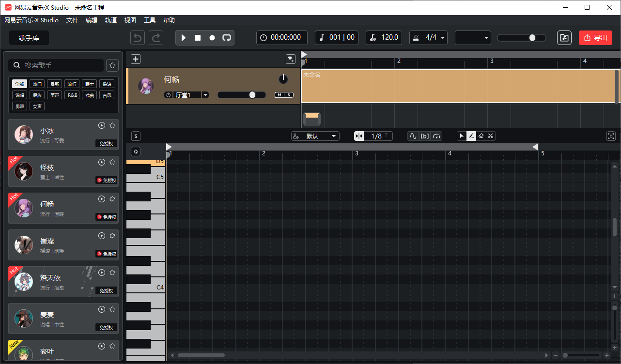Image resolution: width=621 pixels, height=364 pixels.
Task: Toggle power for 厅堂1 reverb effect
Action: tap(169, 95)
